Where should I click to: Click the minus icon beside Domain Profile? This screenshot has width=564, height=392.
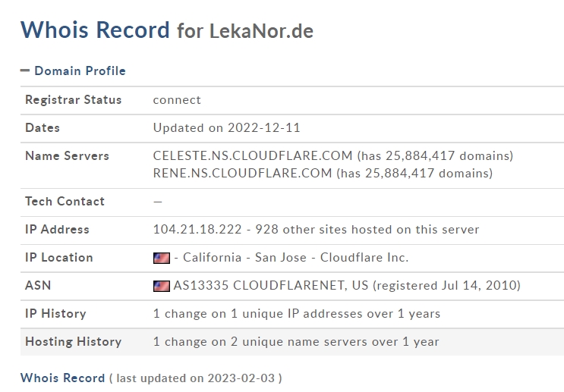coord(25,71)
